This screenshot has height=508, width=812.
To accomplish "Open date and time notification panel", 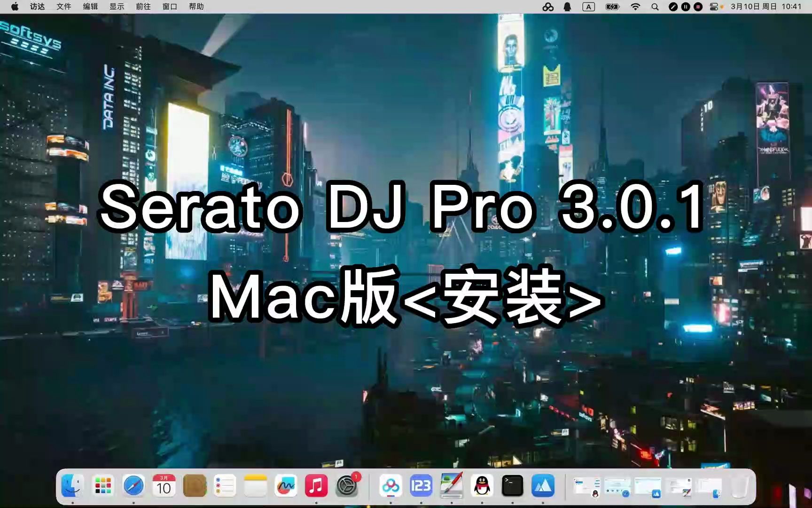I will click(766, 7).
